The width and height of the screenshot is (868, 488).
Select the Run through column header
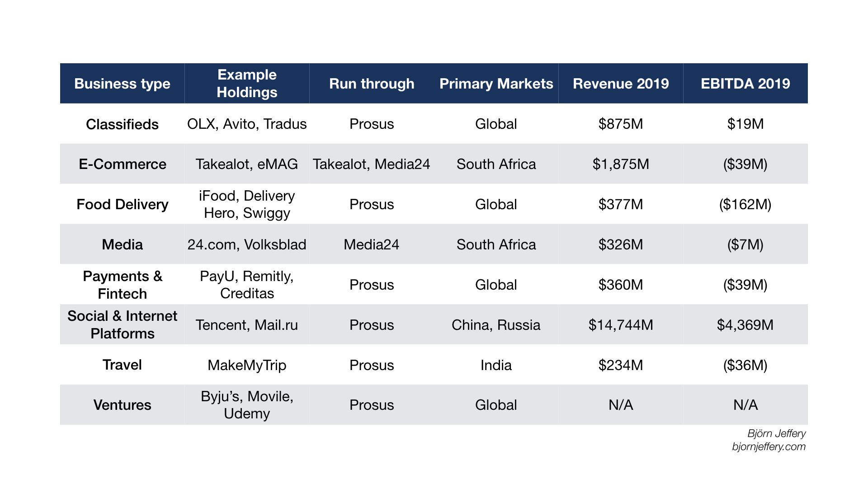coord(372,84)
